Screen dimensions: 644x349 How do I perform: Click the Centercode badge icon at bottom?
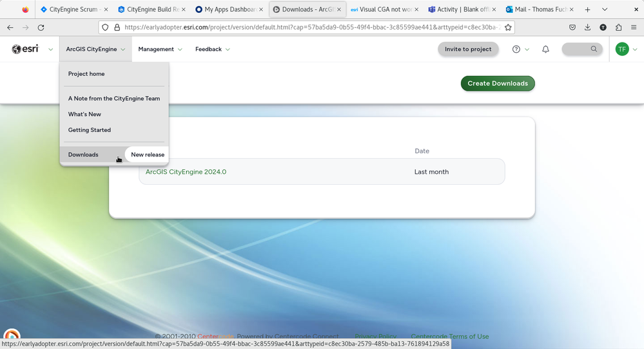12,335
